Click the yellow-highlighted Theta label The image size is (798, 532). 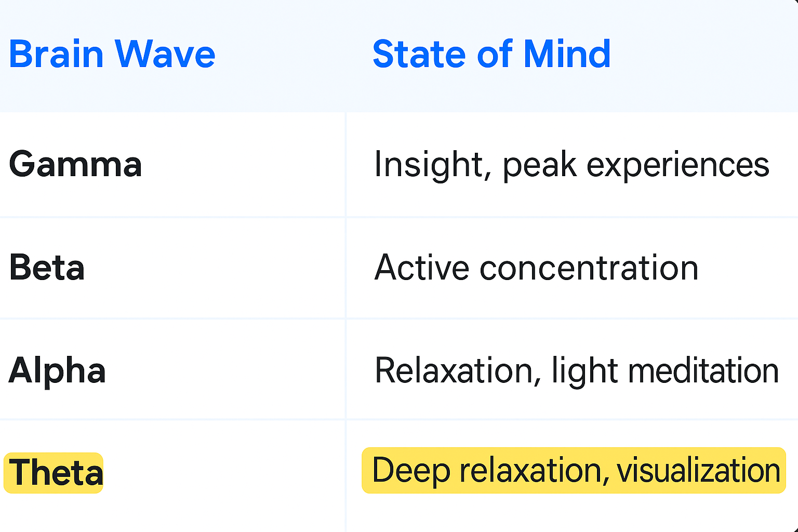(x=54, y=473)
